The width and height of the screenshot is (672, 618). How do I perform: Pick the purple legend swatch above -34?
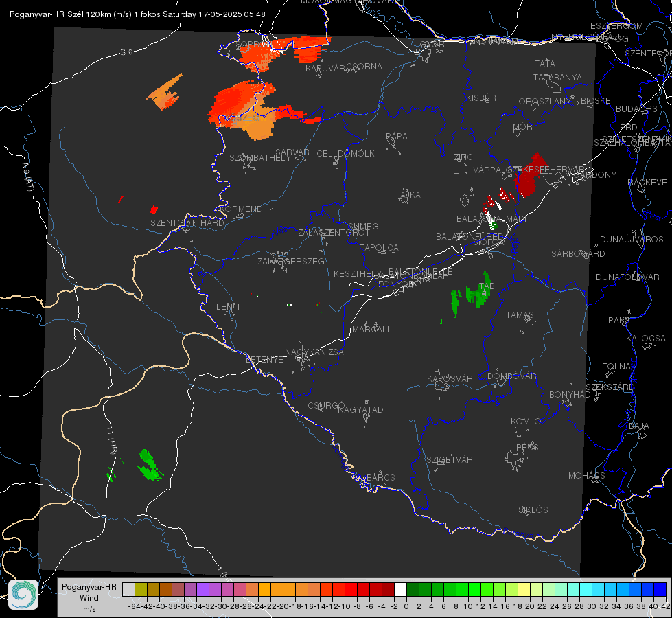pyautogui.click(x=202, y=590)
